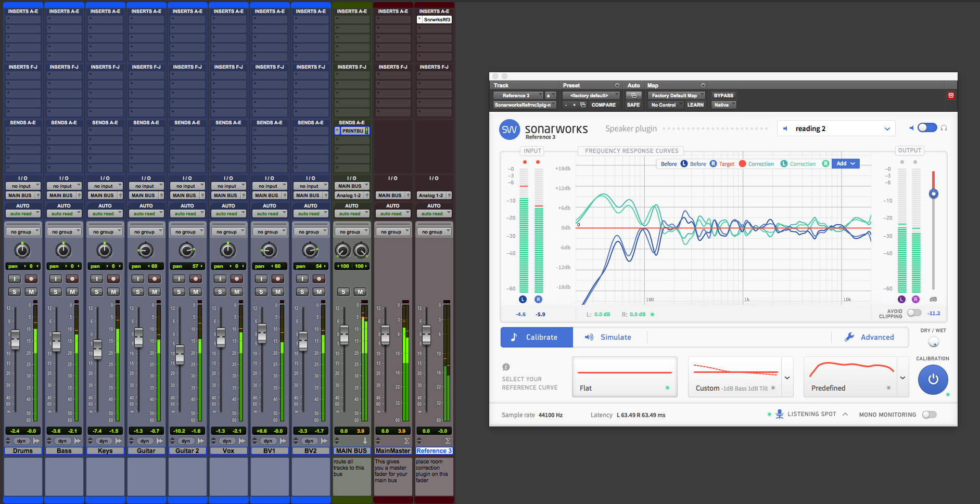
Task: Select the Flat reference curve
Action: click(625, 377)
